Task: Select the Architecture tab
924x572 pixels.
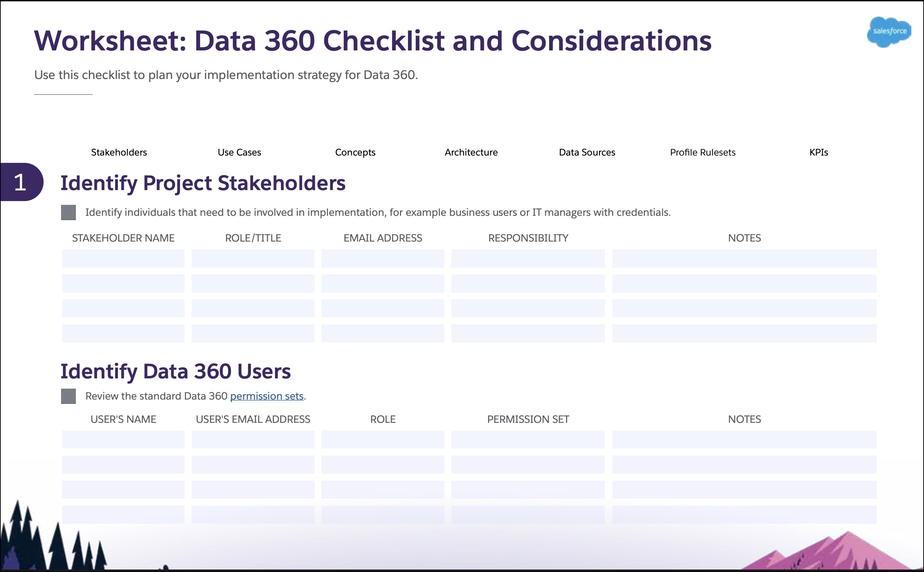Action: pyautogui.click(x=471, y=152)
